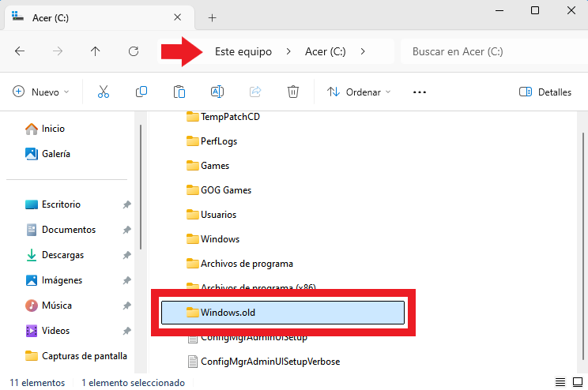Select the Windows.old folder

pos(283,313)
